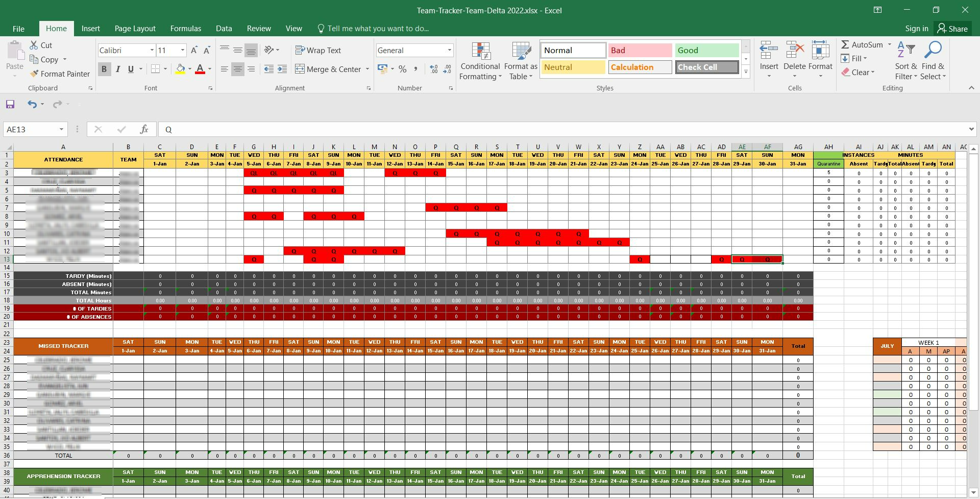
Task: Undo the last action
Action: (32, 104)
